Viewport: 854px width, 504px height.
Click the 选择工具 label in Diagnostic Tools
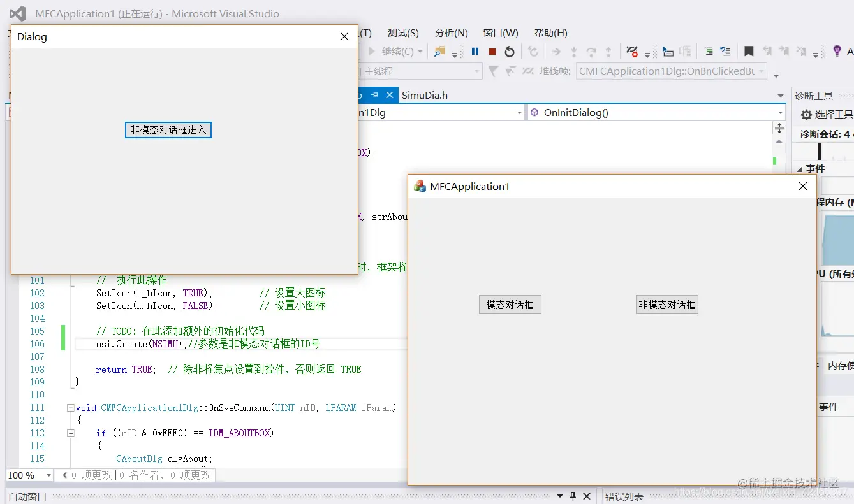834,115
